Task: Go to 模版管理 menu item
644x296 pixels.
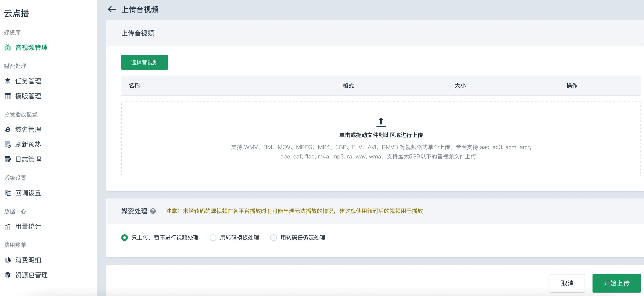Action: [x=28, y=96]
